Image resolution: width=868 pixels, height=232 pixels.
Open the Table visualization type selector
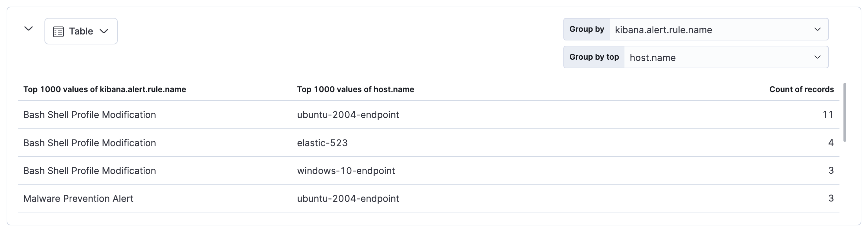(x=81, y=31)
